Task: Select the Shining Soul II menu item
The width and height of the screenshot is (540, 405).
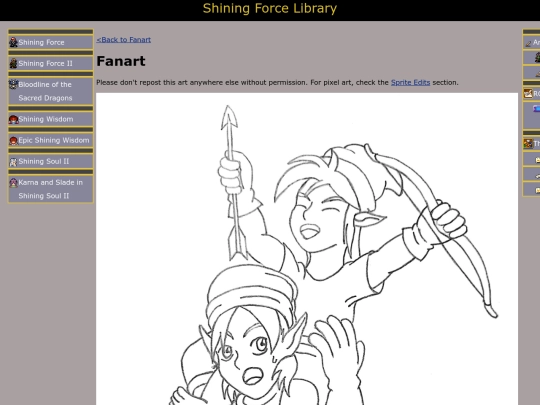Action: [x=51, y=162]
